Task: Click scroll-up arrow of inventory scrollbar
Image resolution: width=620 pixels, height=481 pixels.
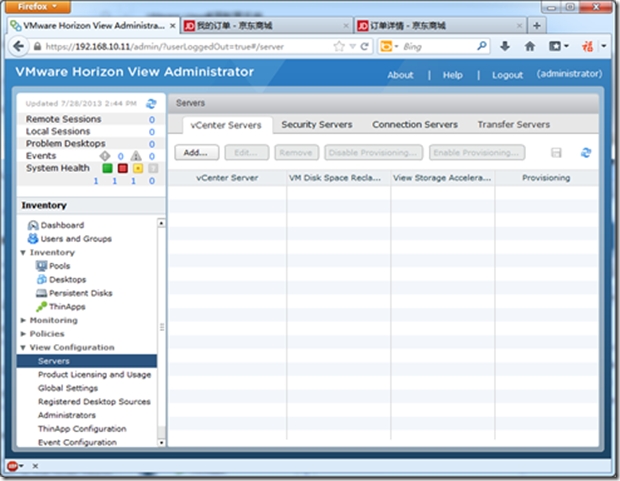Action: [161, 223]
